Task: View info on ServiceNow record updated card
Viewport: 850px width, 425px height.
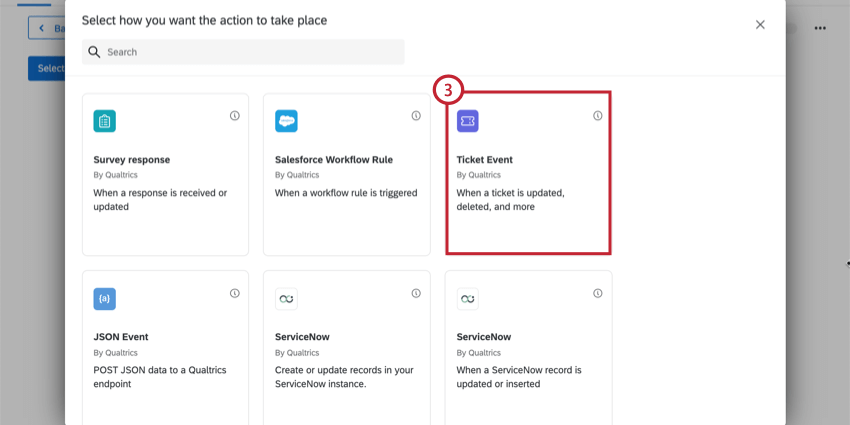Action: click(x=597, y=293)
